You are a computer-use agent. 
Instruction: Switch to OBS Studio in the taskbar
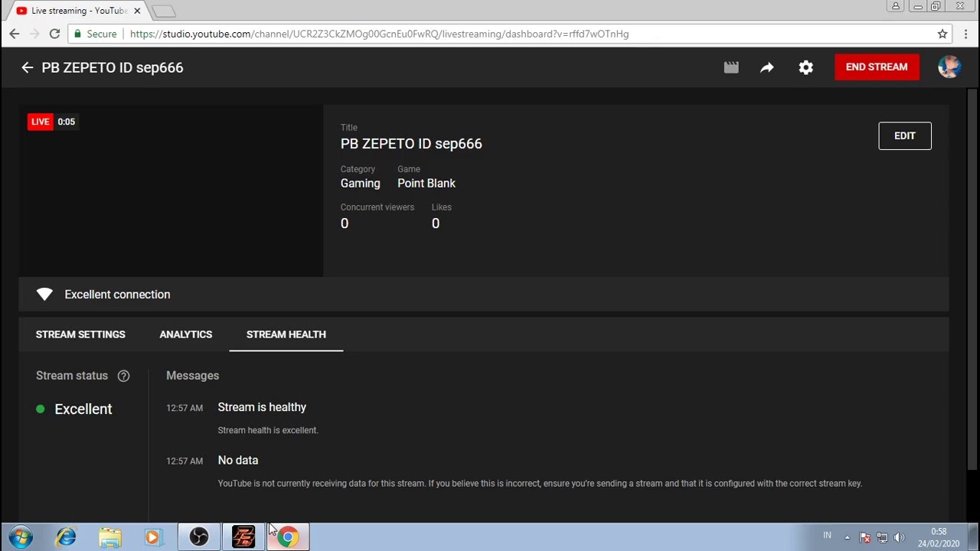coord(199,536)
